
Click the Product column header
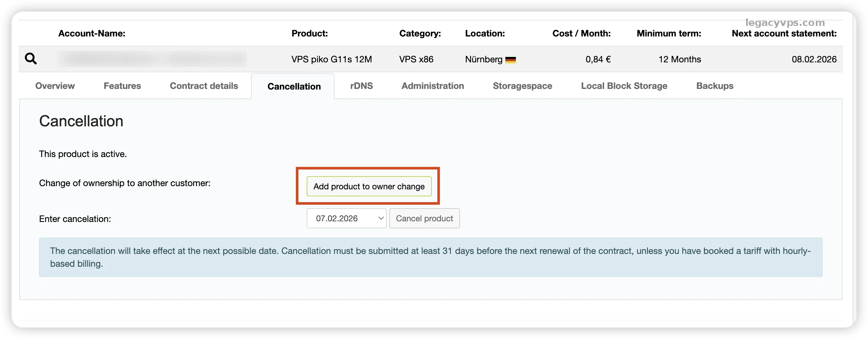click(309, 33)
